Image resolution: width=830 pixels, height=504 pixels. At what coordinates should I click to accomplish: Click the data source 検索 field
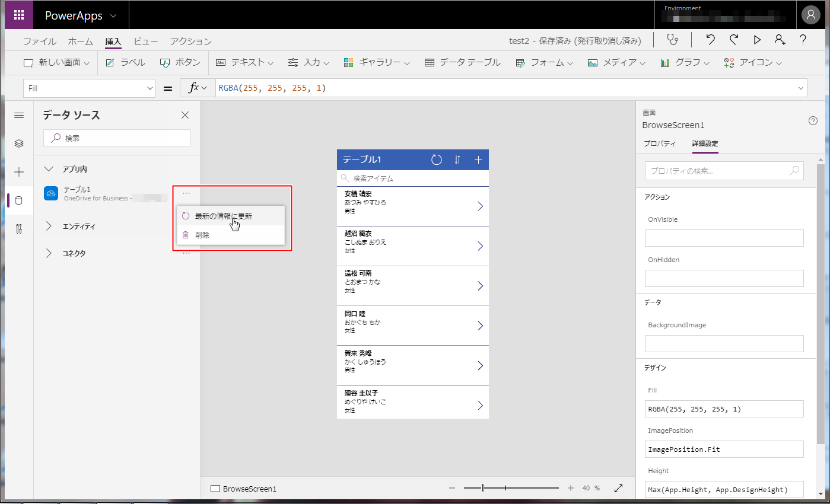117,138
